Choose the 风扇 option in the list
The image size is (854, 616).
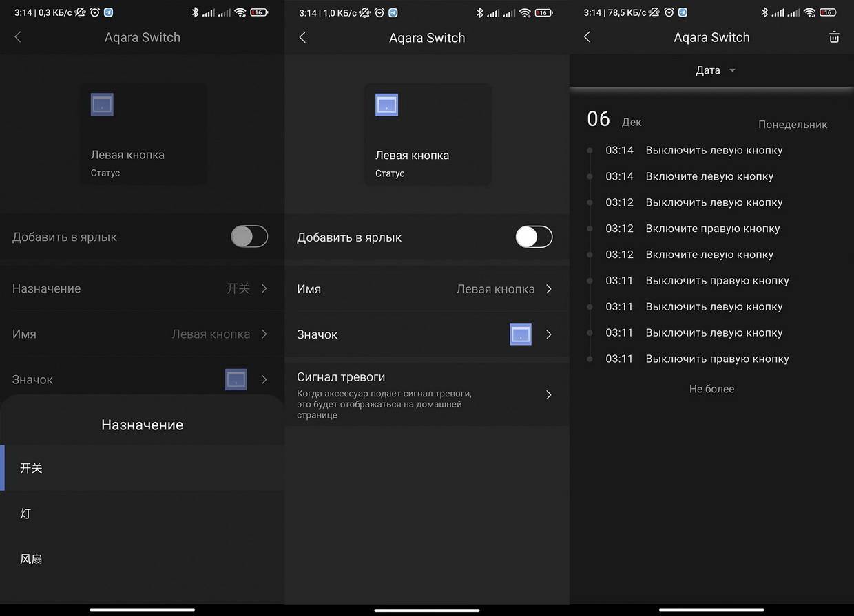pyautogui.click(x=31, y=559)
